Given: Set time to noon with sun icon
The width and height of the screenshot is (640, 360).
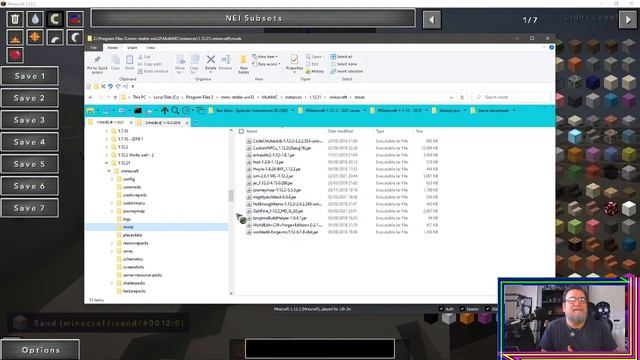Looking at the screenshot, I should click(x=35, y=38).
